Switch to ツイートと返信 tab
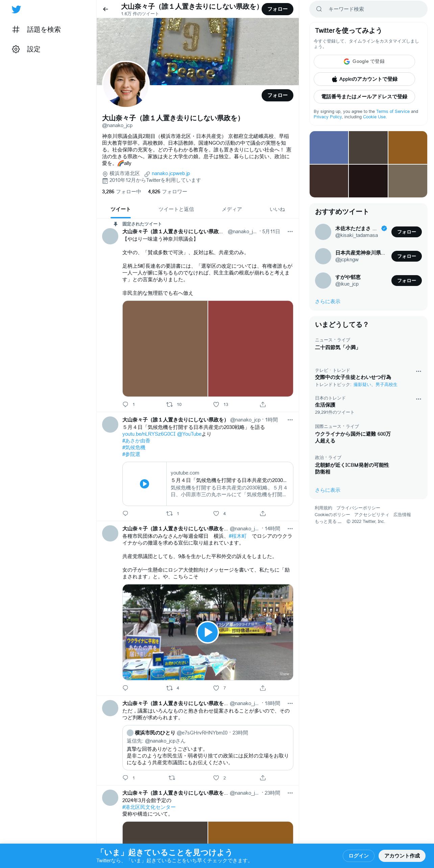Viewport: 434px width, 868px height. 176,209
